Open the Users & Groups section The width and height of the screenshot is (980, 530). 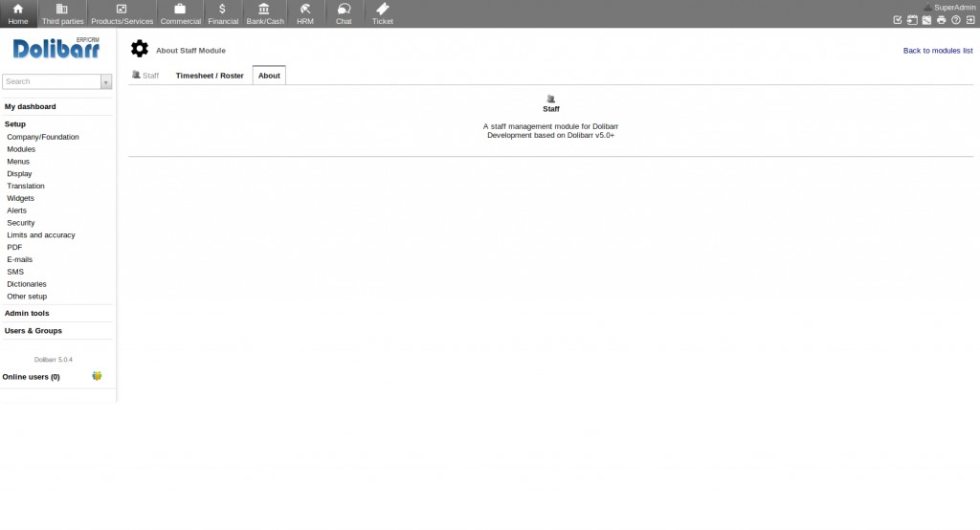[x=33, y=331]
